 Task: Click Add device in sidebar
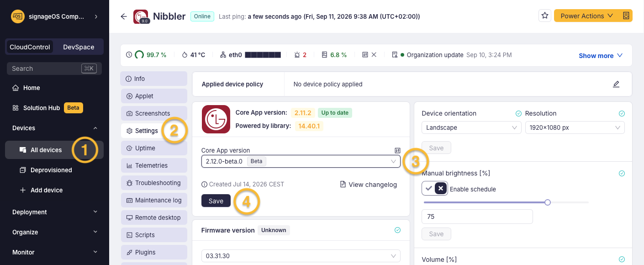[54, 190]
